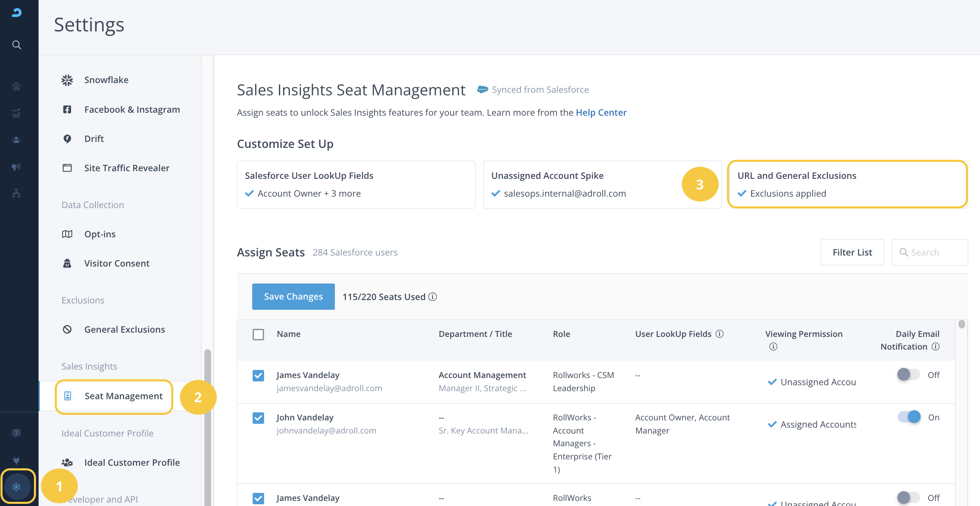The width and height of the screenshot is (980, 506).
Task: Select General Exclusions in settings menu
Action: point(124,329)
